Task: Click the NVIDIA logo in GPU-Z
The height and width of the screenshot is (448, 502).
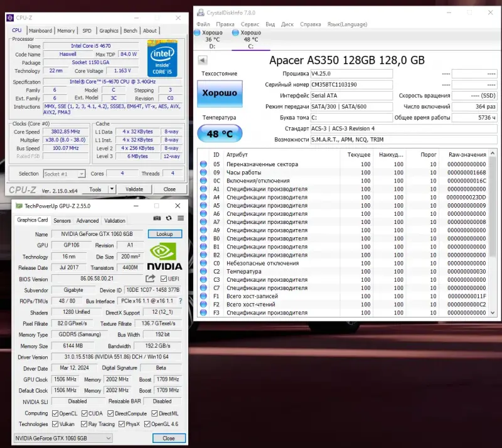Action: point(164,256)
